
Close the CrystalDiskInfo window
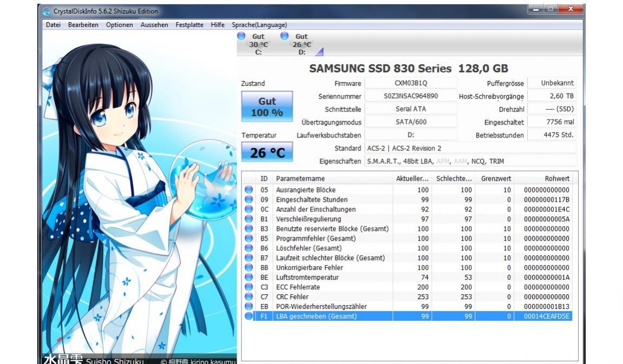(571, 9)
